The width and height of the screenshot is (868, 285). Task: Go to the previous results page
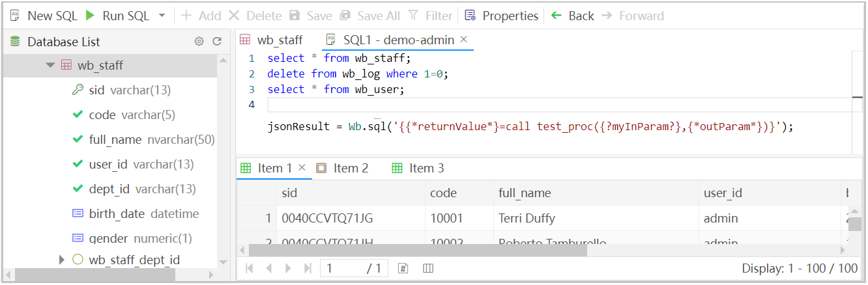(268, 268)
